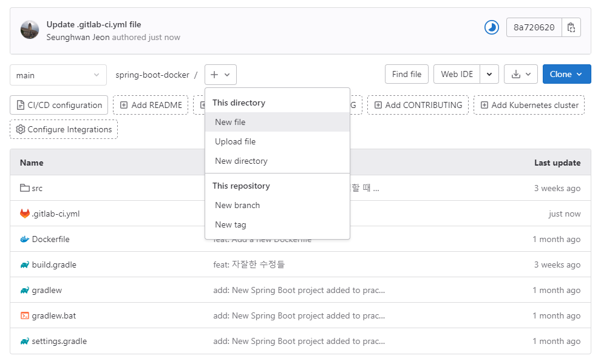
Task: Open Configure Integrations
Action: pyautogui.click(x=64, y=129)
